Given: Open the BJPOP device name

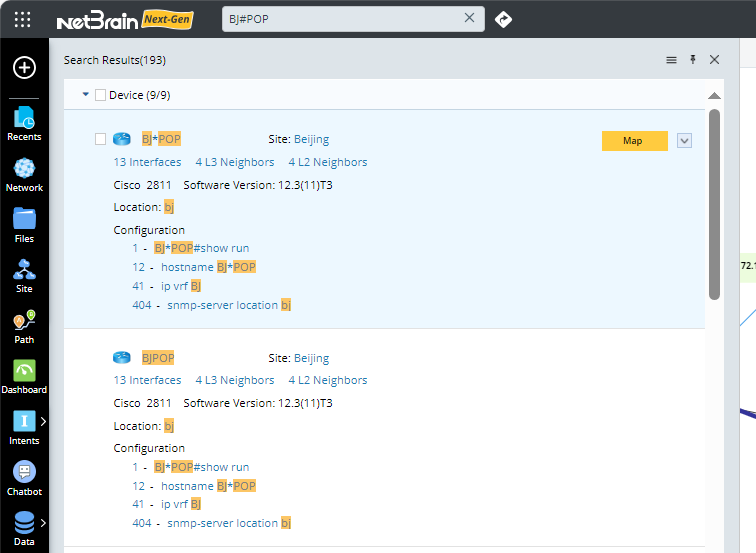Looking at the screenshot, I should tap(158, 358).
